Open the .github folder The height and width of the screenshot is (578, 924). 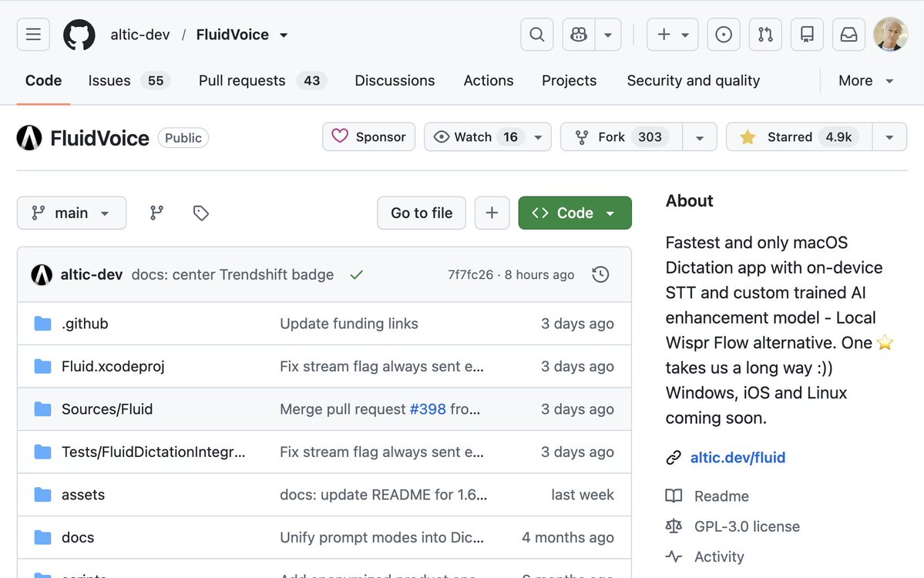(85, 324)
